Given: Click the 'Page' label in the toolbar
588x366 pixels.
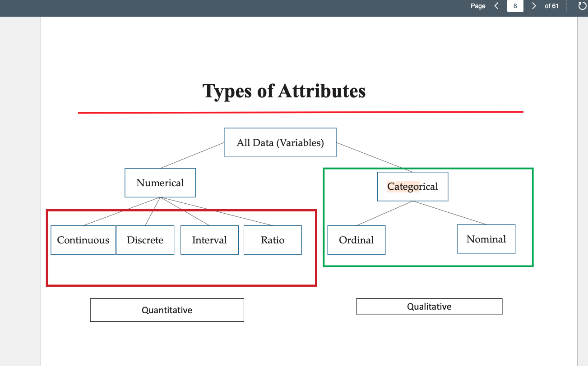Looking at the screenshot, I should (478, 6).
